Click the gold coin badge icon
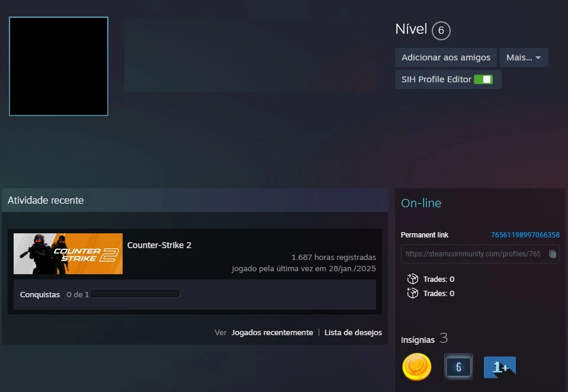Viewport: 568px width, 392px height. (x=416, y=367)
